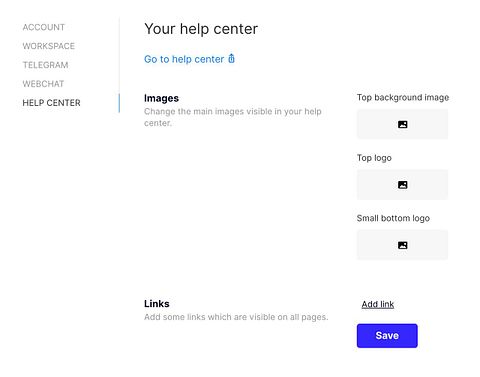Click the Top logo label text
Image resolution: width=480 pixels, height=377 pixels.
click(374, 158)
